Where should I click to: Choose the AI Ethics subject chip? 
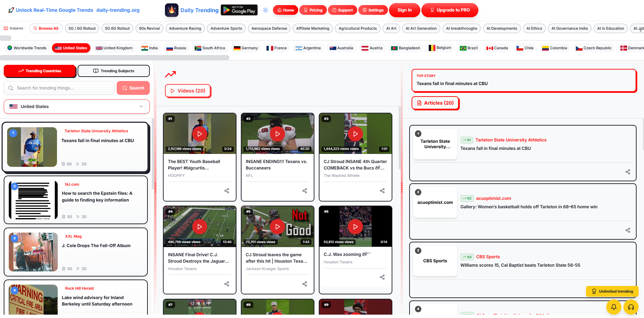click(x=534, y=28)
